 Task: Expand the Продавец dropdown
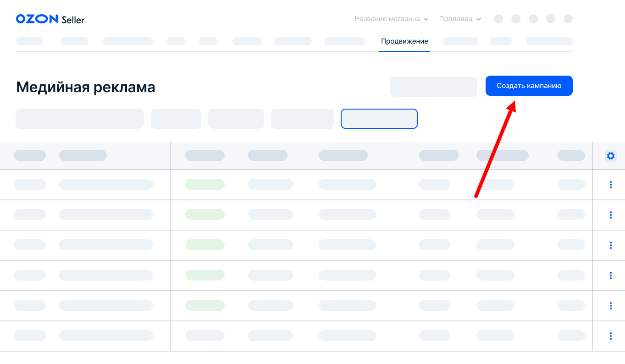pyautogui.click(x=460, y=19)
